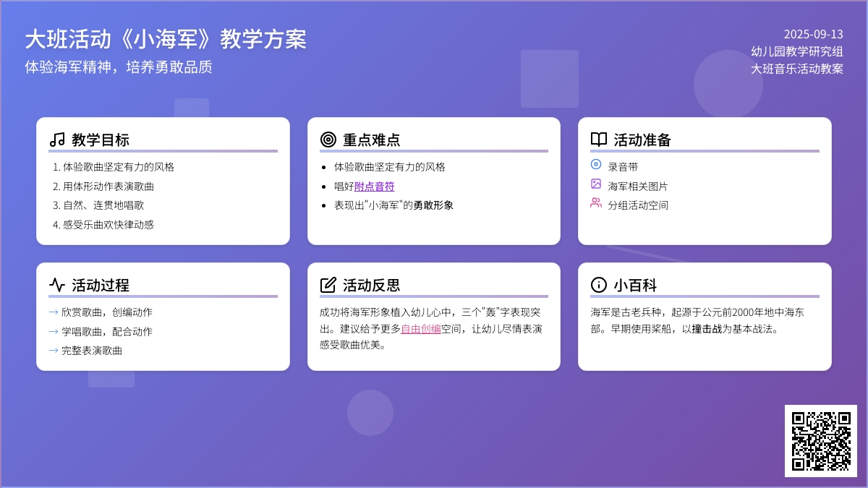Click the disc icon next to 录音带
The height and width of the screenshot is (488, 868).
596,164
